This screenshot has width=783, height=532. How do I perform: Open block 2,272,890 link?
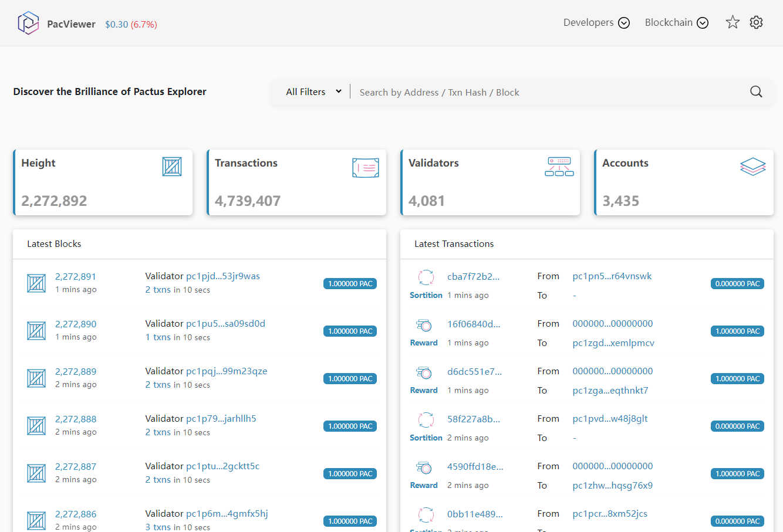(76, 324)
